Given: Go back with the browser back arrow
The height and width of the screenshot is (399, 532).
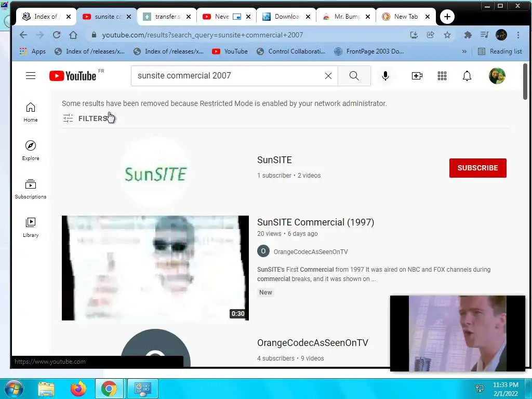Looking at the screenshot, I should pyautogui.click(x=23, y=35).
